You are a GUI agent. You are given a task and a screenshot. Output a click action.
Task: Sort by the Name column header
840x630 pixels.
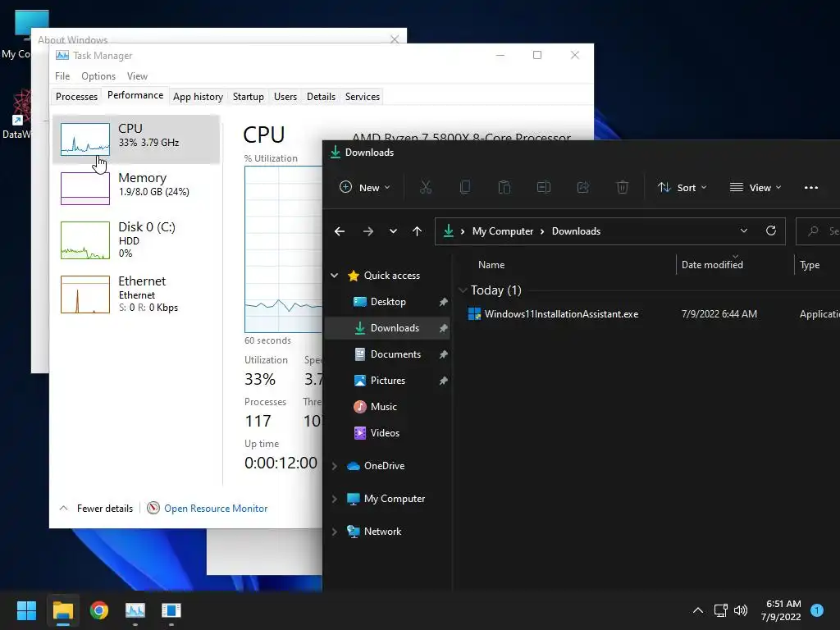491,265
